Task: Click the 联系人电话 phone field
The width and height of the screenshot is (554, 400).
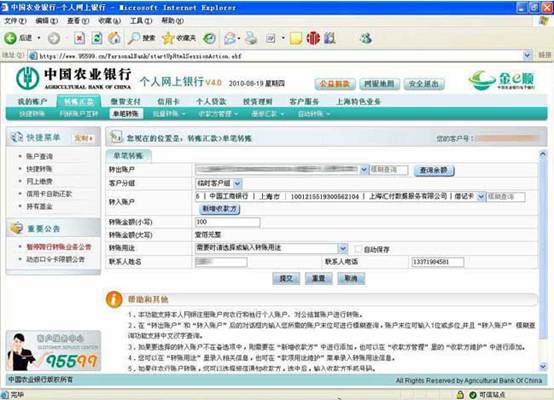Action: 437,262
